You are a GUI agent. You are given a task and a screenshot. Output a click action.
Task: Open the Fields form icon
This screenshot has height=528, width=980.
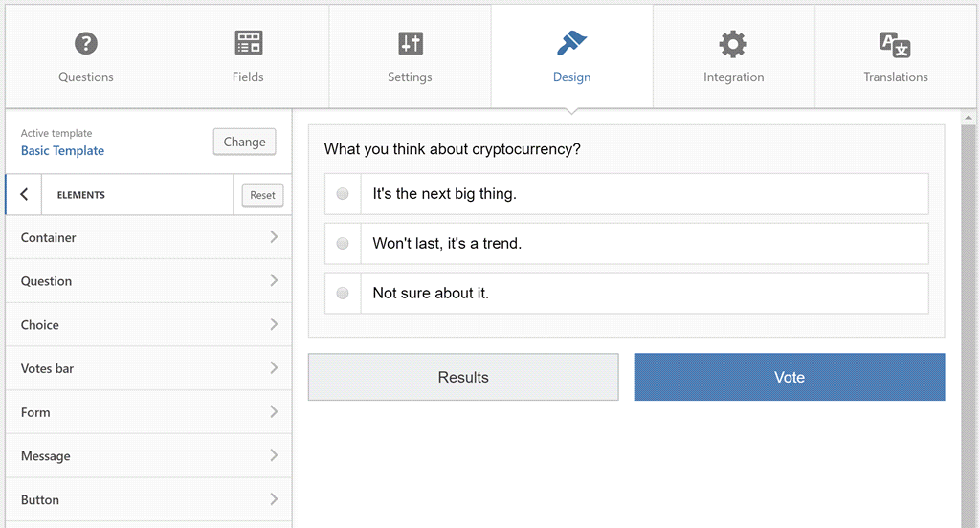[248, 43]
